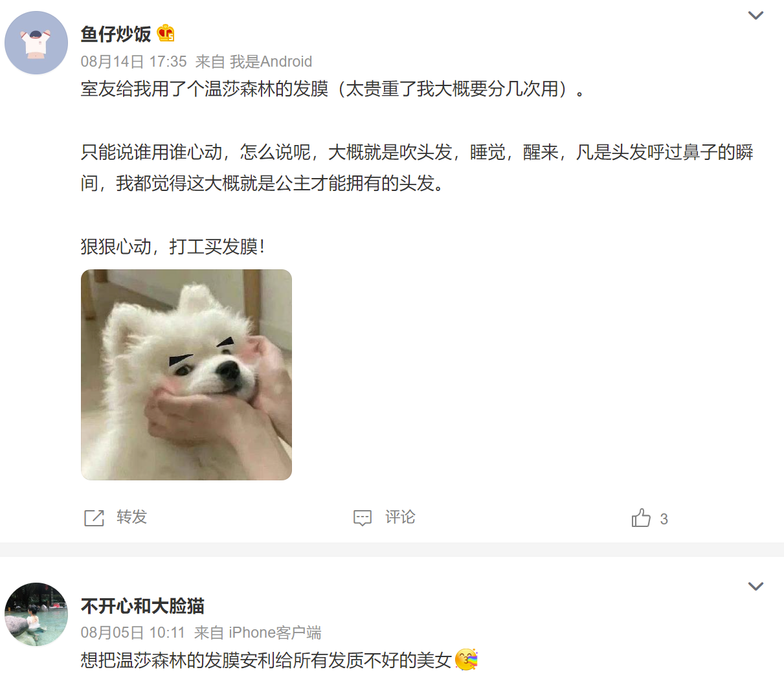Expand options chevron on 鱼仔炒饭's post

click(x=756, y=16)
